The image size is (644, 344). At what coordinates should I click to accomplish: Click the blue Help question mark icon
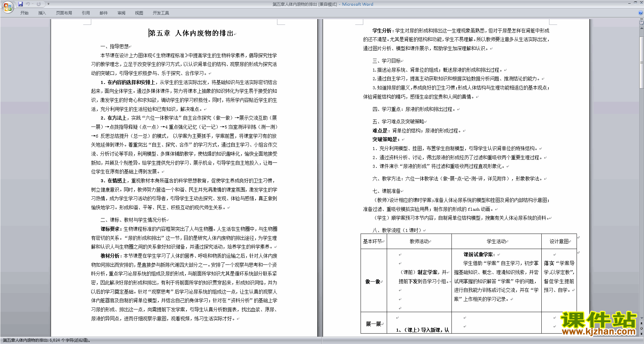[641, 13]
